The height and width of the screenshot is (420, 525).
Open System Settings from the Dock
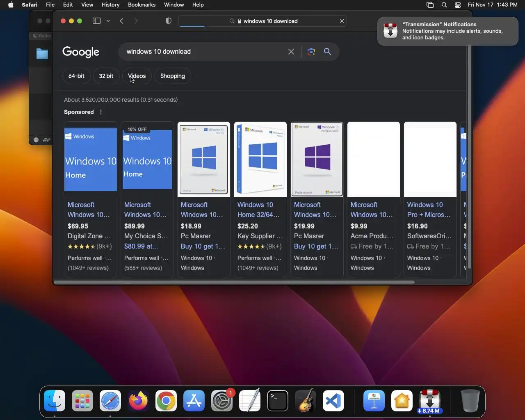tap(222, 401)
